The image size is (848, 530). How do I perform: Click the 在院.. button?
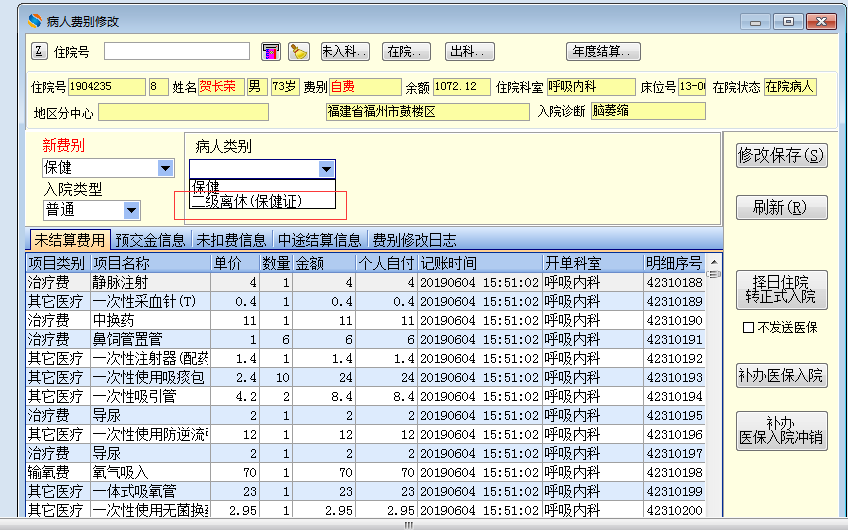tap(406, 51)
